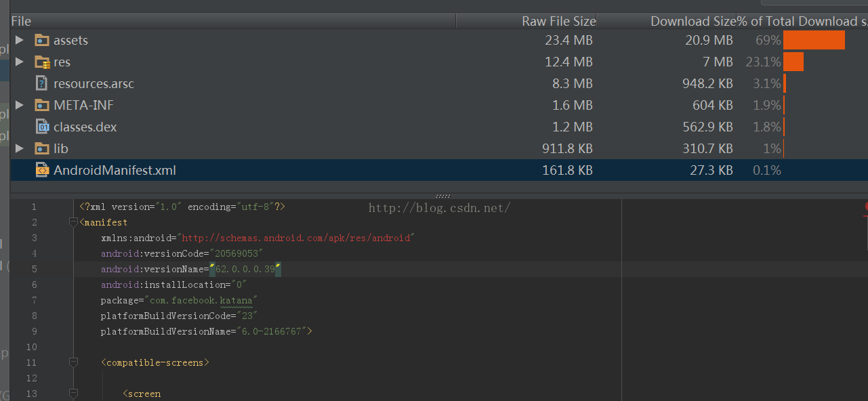Image resolution: width=868 pixels, height=401 pixels.
Task: Collapse the manifest tag fold marker
Action: pyautogui.click(x=73, y=222)
